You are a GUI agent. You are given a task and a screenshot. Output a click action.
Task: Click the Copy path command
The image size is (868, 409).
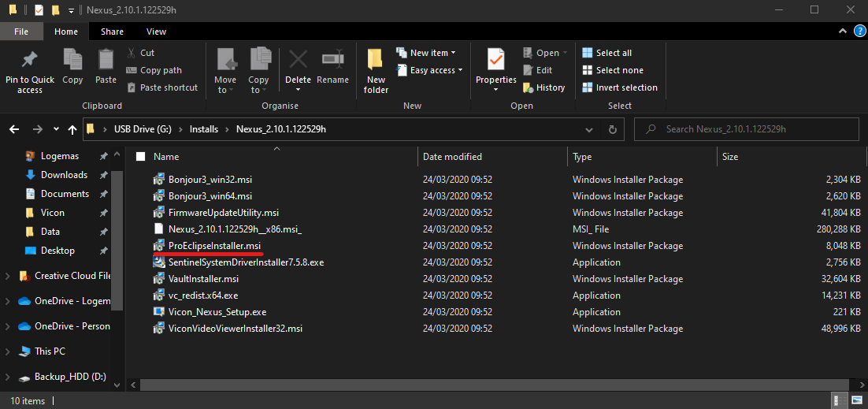[x=154, y=70]
